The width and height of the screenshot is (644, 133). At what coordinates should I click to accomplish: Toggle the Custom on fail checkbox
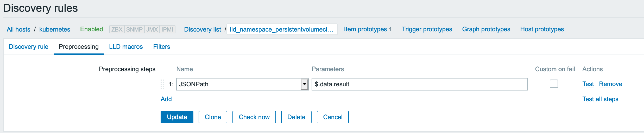pos(554,84)
